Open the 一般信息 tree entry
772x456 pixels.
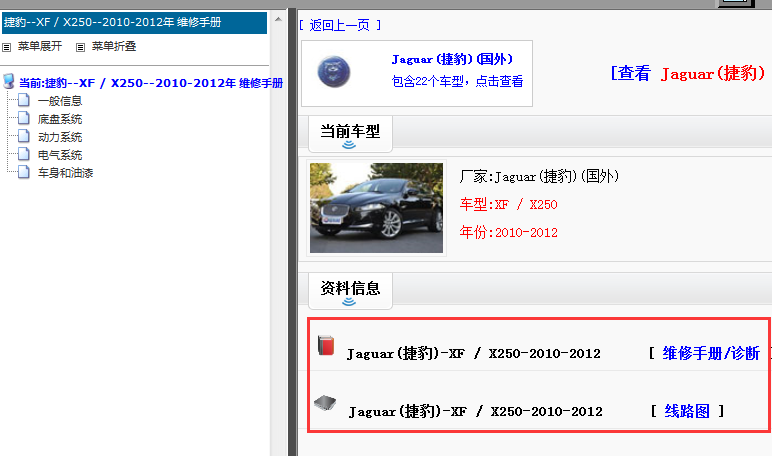click(x=60, y=101)
